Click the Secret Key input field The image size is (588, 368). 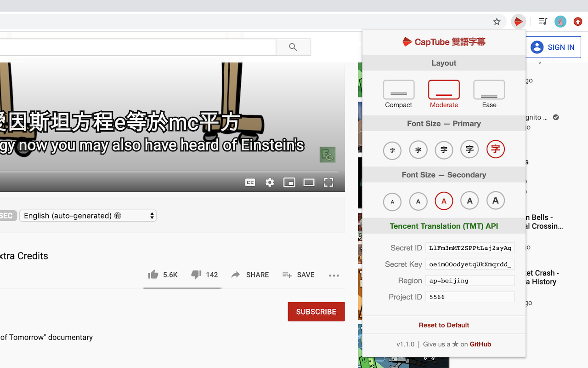point(470,264)
